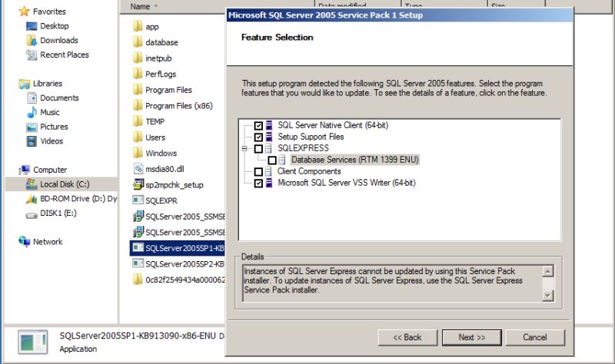The height and width of the screenshot is (364, 615).
Task: Click the Client Components feature icon
Action: tap(268, 171)
